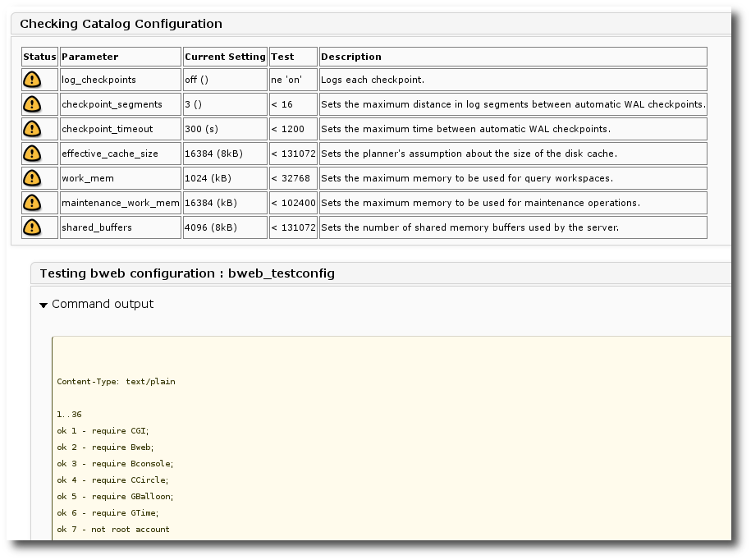Click the Status column header

point(39,57)
